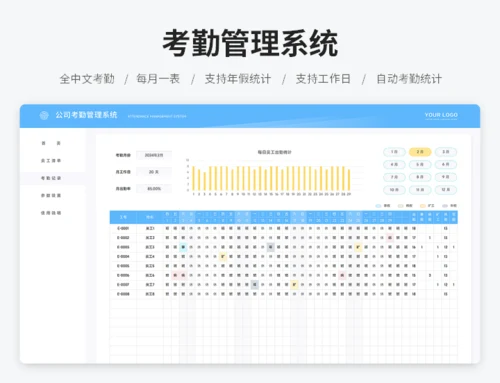Image resolution: width=500 pixels, height=383 pixels.
Task: Switch to month 1月
Action: [394, 152]
